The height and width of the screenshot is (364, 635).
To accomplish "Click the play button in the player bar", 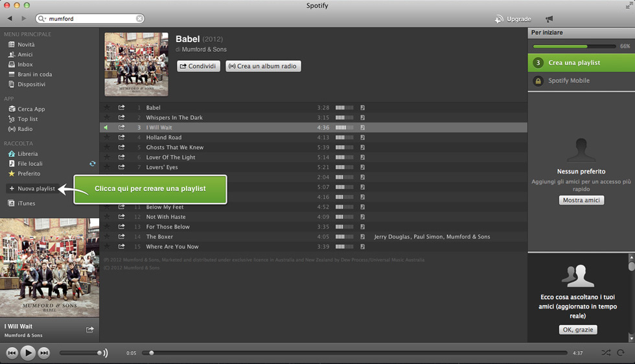I will pyautogui.click(x=27, y=353).
